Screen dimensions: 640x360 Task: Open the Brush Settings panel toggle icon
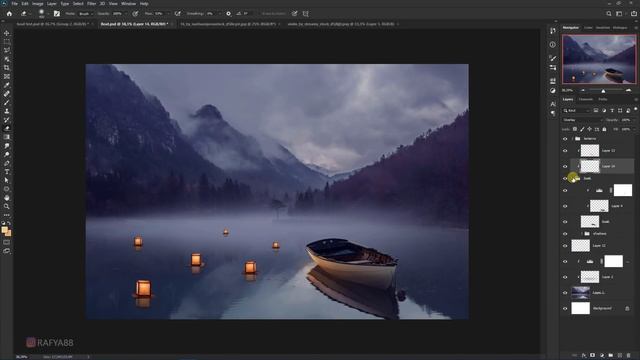[57, 13]
